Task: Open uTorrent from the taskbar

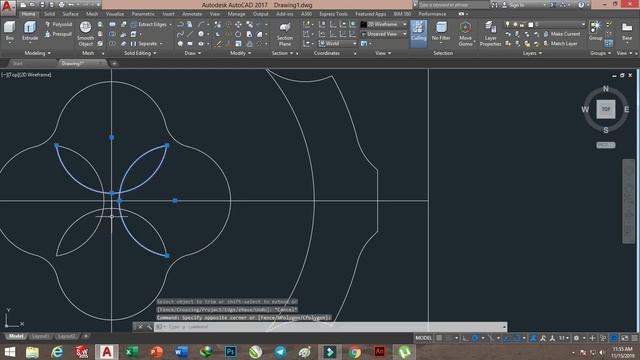Action: pos(404,352)
